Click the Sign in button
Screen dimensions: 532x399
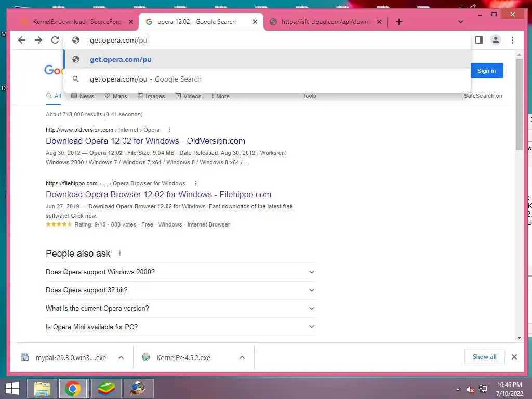[486, 71]
